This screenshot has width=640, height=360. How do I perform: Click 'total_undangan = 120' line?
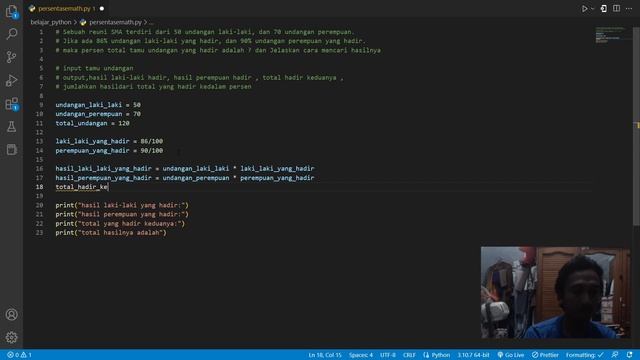pos(92,123)
